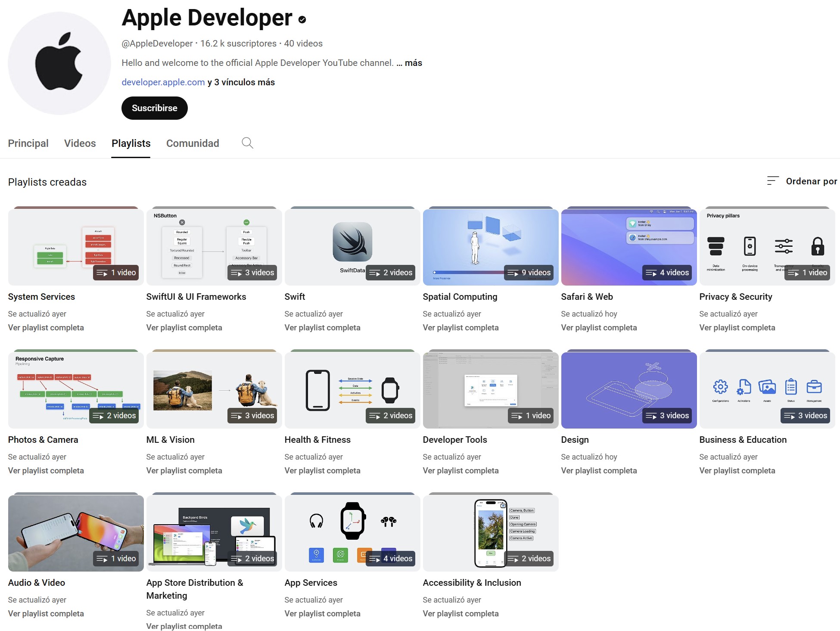Switch to the Principal tab
840x631 pixels.
click(28, 143)
